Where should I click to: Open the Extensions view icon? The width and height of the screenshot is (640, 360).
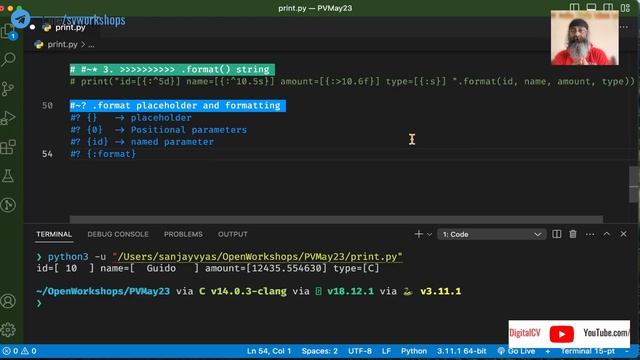tap(8, 147)
